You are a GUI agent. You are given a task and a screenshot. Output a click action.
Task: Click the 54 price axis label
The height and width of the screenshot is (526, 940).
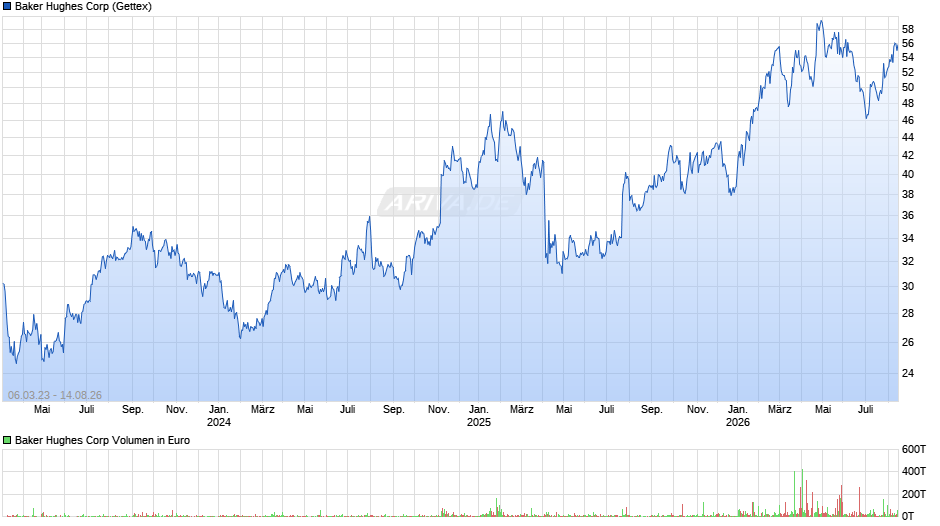[x=908, y=58]
